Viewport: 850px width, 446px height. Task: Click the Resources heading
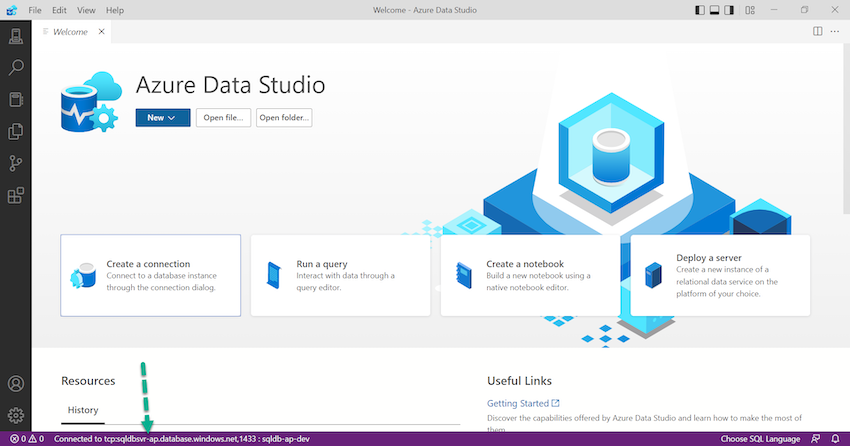point(88,381)
